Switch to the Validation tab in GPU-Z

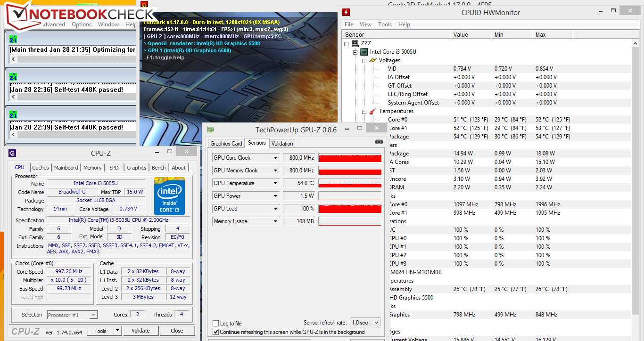tap(282, 144)
